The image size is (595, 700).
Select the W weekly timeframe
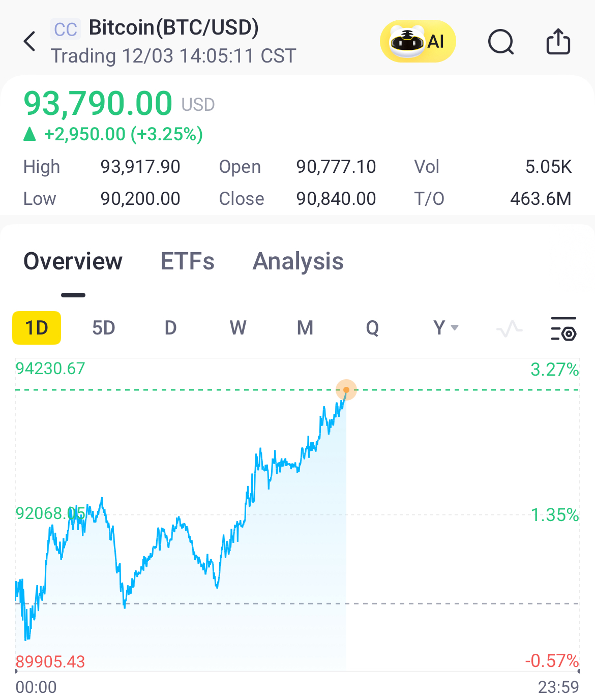[x=238, y=328]
